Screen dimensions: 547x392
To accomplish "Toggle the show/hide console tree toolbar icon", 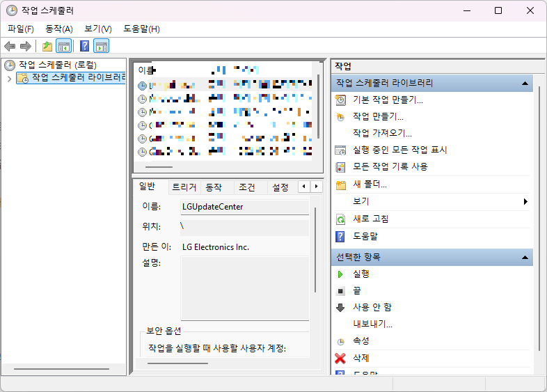I will pos(64,46).
